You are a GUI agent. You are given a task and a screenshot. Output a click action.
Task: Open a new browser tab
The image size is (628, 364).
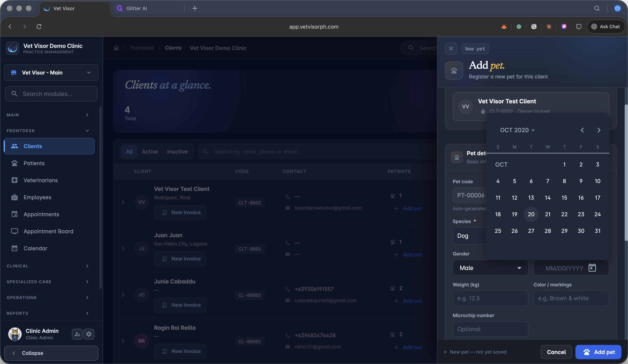click(x=195, y=9)
